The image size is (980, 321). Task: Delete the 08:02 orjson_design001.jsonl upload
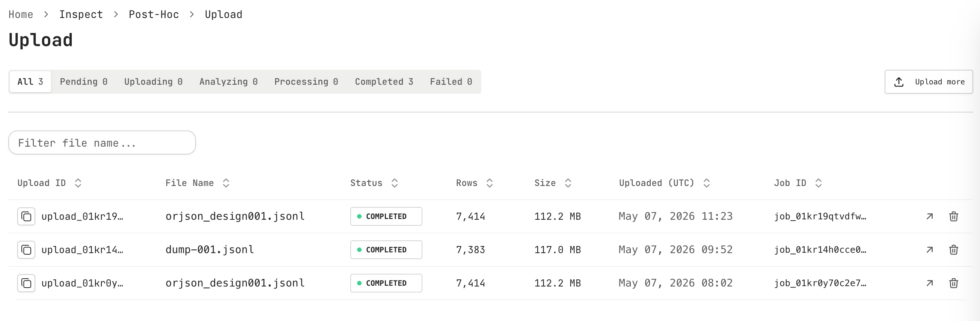click(x=954, y=283)
